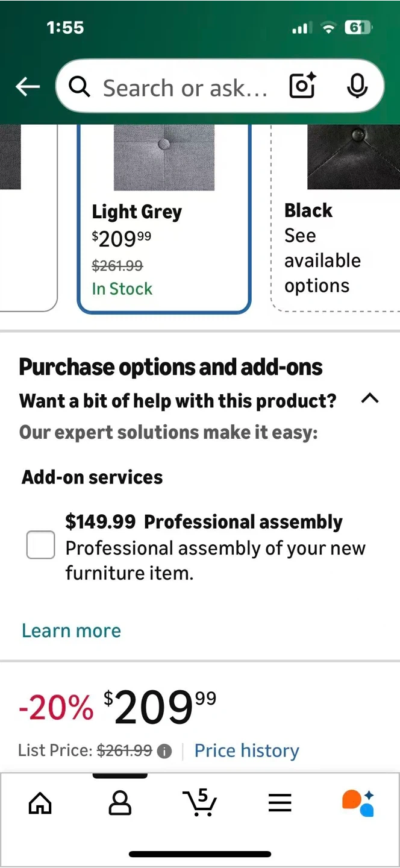Tap the magnifying glass search icon
Image resolution: width=400 pixels, height=868 pixels.
[80, 87]
